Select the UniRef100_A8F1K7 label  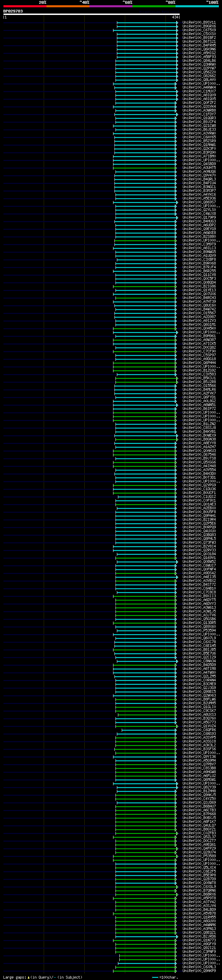199,821
